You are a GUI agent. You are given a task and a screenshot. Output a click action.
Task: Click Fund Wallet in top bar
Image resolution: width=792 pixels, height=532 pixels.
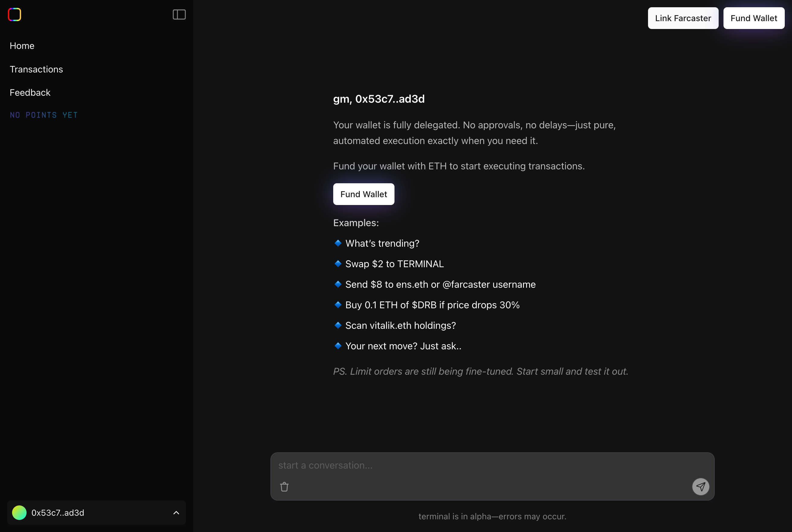coord(754,18)
